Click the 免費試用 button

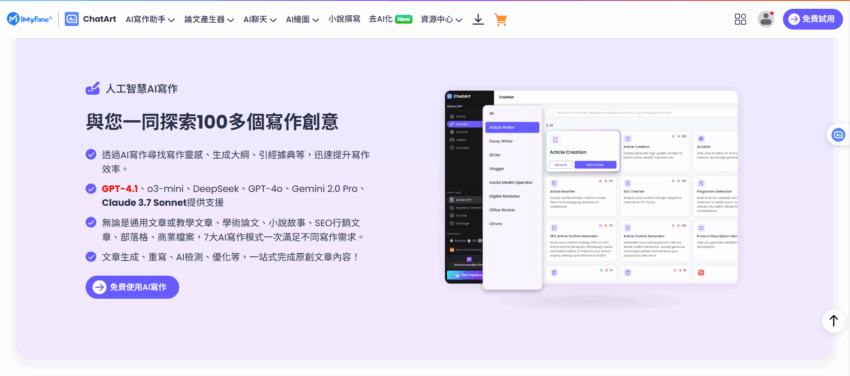tap(813, 19)
